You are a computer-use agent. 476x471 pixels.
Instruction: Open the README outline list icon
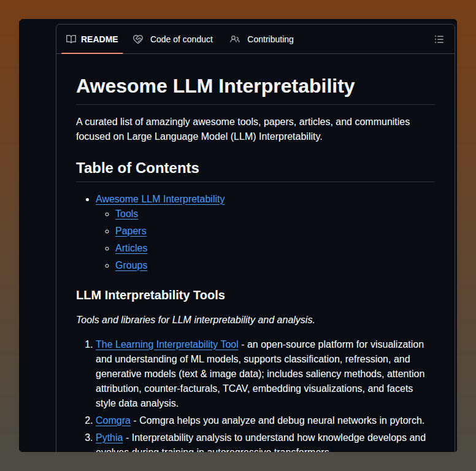(439, 39)
